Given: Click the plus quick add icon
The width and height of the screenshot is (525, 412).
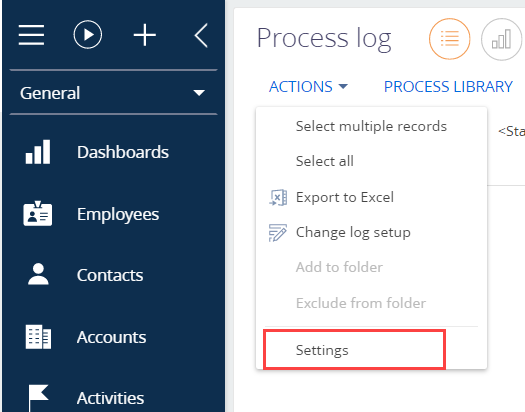Looking at the screenshot, I should tap(145, 35).
